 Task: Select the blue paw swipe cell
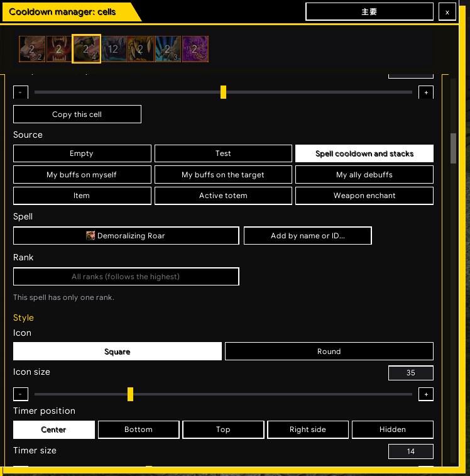click(168, 49)
